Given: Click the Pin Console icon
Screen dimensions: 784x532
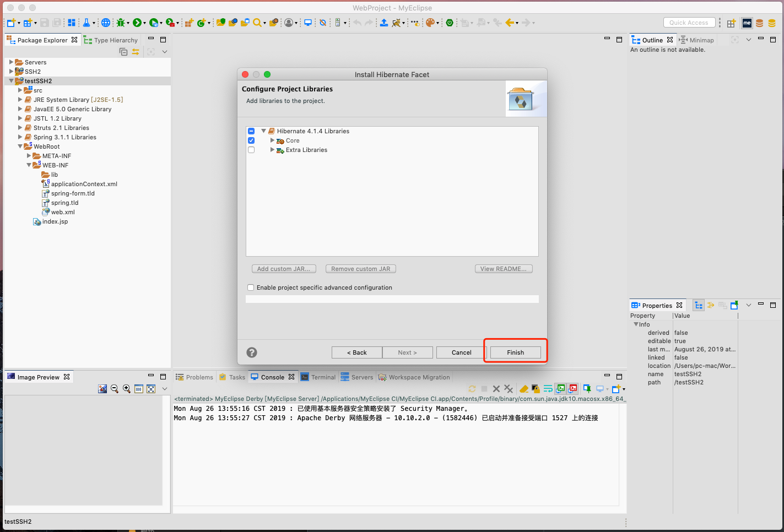Looking at the screenshot, I should [x=587, y=389].
